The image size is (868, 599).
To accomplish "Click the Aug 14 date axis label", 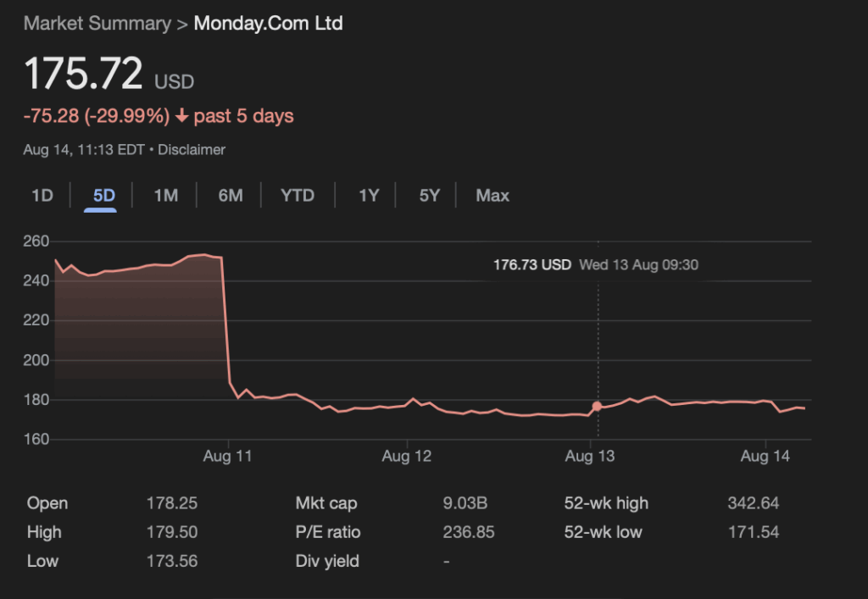I will (x=765, y=457).
